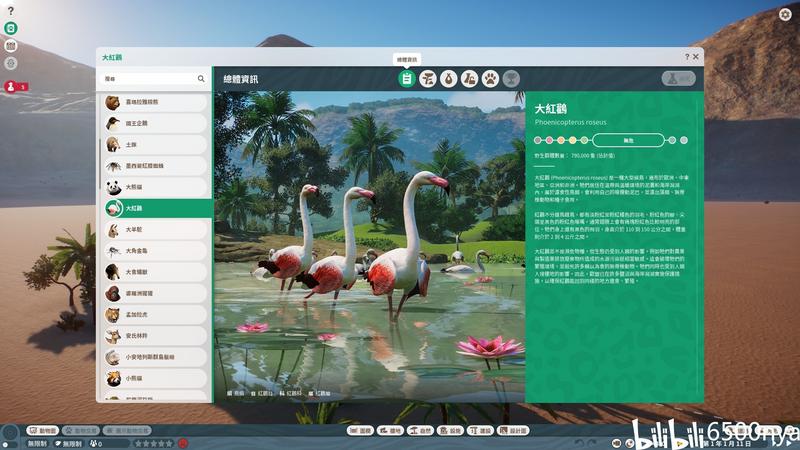This screenshot has height=450, width=800.
Task: Select the Bengal tiger 孟加拉虎 entry
Action: click(155, 315)
